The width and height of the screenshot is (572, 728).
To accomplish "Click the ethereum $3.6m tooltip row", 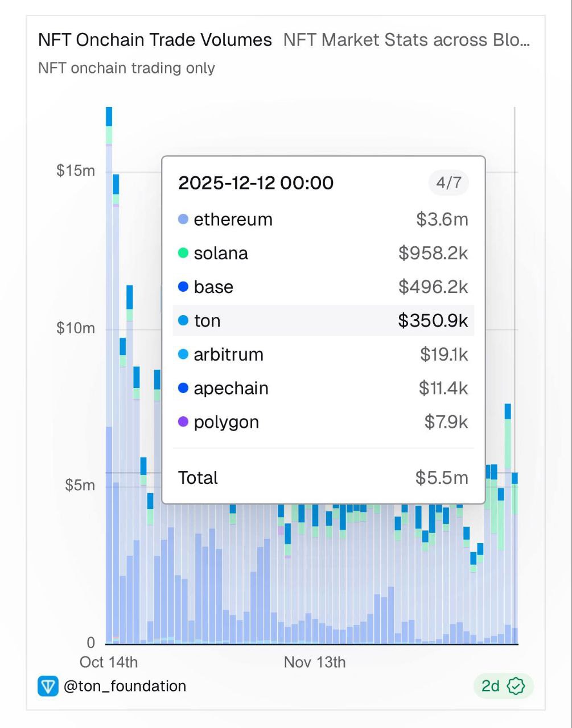I will tap(323, 220).
